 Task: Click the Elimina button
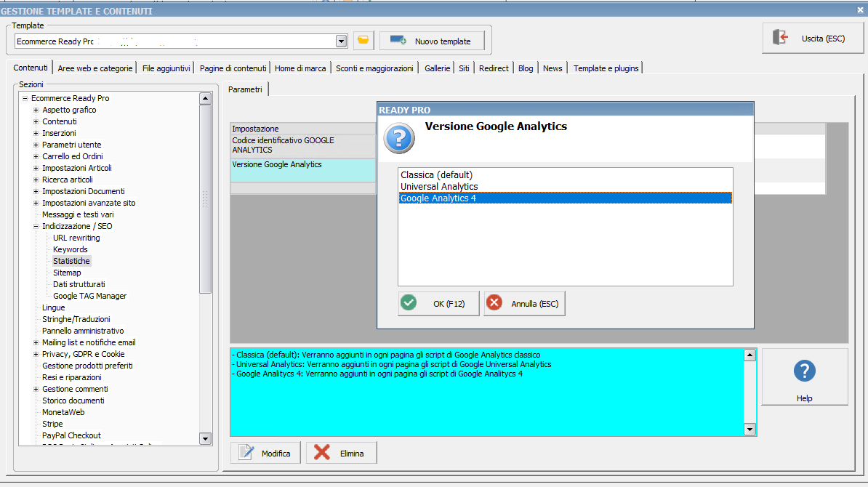pyautogui.click(x=341, y=453)
